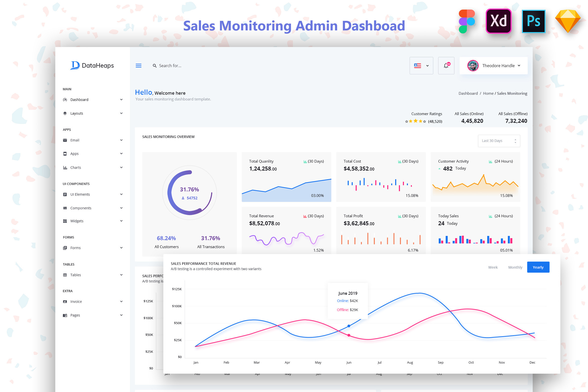Image resolution: width=588 pixels, height=392 pixels.
Task: Click the Layouts layers icon
Action: click(65, 113)
